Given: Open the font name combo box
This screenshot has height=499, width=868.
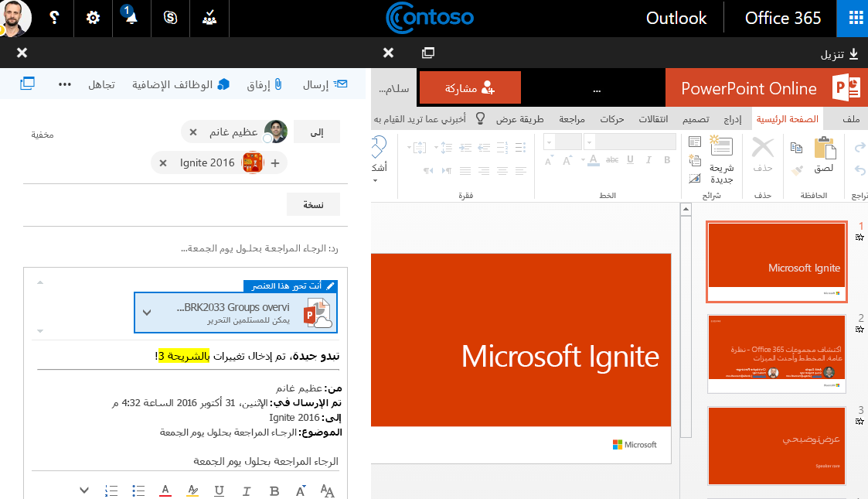Looking at the screenshot, I should 630,142.
